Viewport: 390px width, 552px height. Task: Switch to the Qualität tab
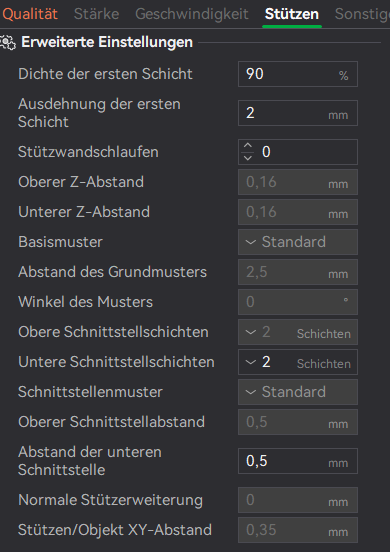pyautogui.click(x=30, y=14)
